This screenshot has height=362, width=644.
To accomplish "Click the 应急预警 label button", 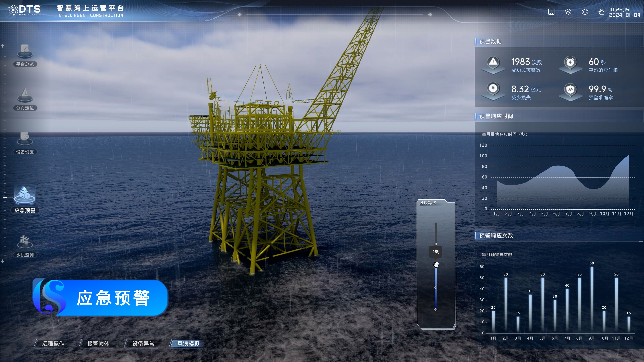I will 25,210.
